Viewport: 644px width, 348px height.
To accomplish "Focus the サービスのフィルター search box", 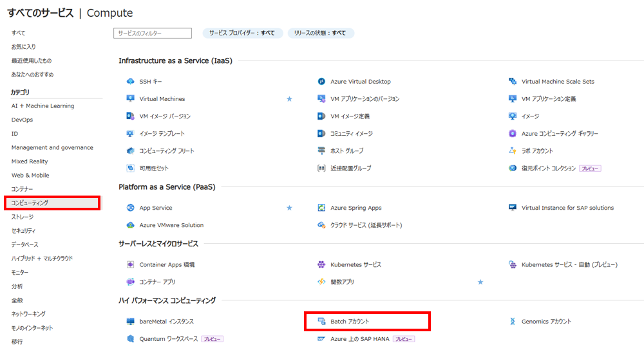I will click(x=153, y=33).
